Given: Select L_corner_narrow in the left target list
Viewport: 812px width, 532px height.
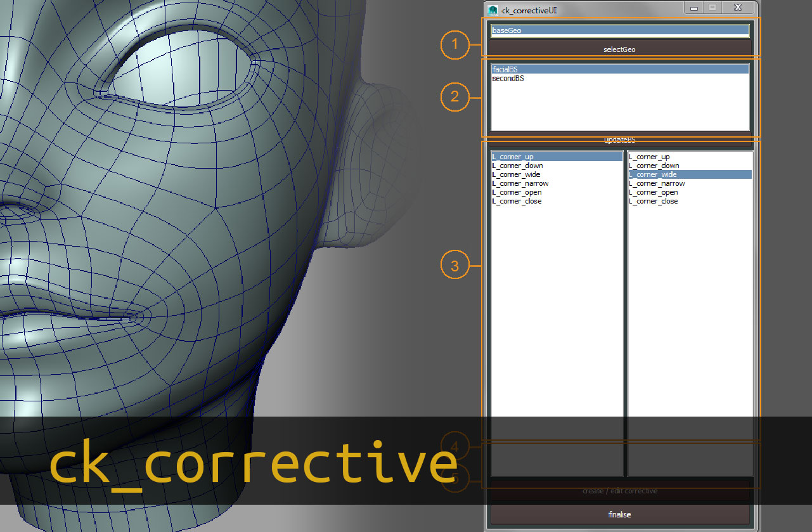Looking at the screenshot, I should [520, 183].
